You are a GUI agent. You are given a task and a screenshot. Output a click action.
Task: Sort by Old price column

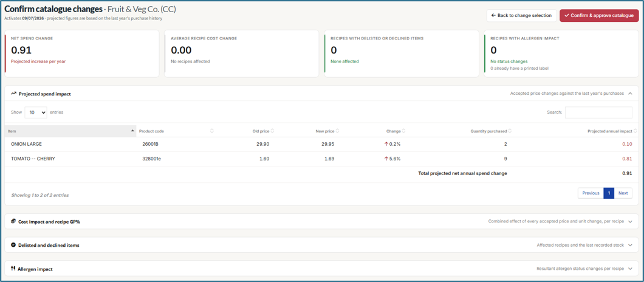pyautogui.click(x=246, y=131)
